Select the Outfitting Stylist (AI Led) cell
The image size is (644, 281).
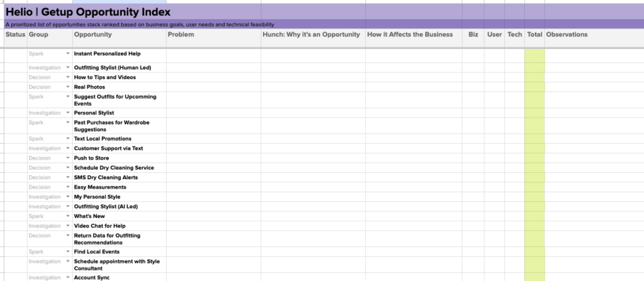click(119, 207)
